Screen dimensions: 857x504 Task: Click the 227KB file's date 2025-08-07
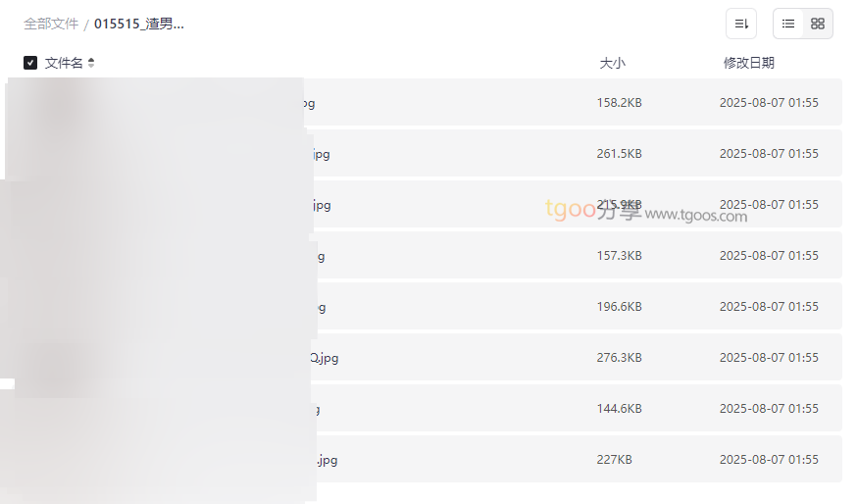[x=769, y=459]
